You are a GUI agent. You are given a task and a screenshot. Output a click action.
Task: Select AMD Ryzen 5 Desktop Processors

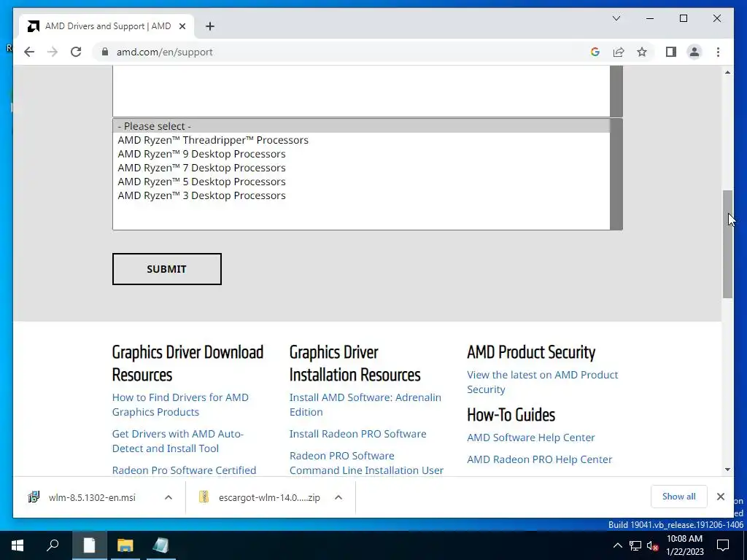[x=361, y=182]
